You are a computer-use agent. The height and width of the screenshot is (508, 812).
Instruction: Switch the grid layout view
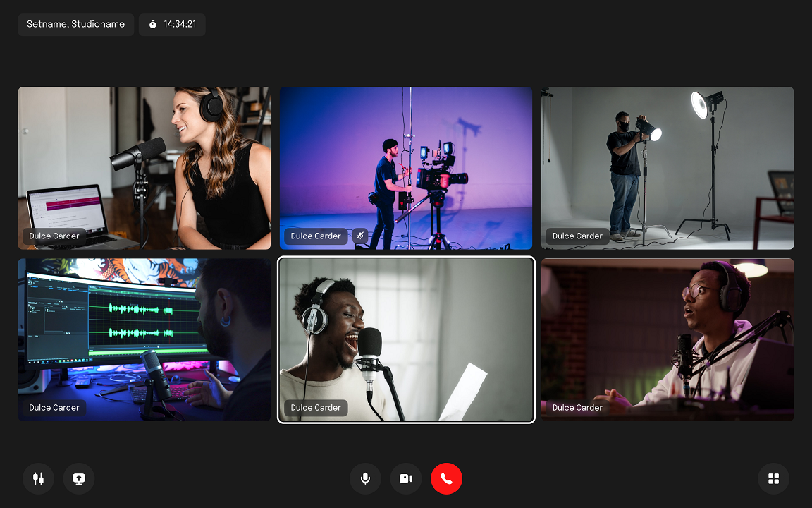(774, 478)
